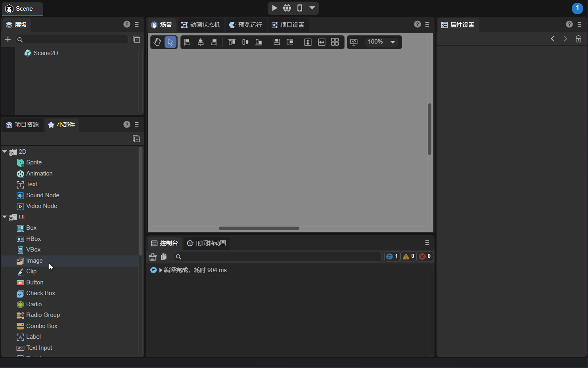Click the browser preview globe icon

coord(287,8)
